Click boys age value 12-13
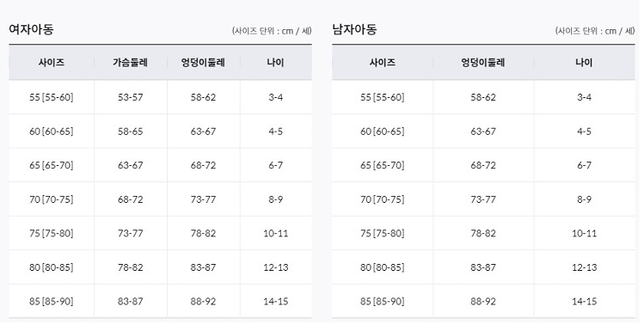Image resolution: width=644 pixels, height=331 pixels. (x=584, y=267)
